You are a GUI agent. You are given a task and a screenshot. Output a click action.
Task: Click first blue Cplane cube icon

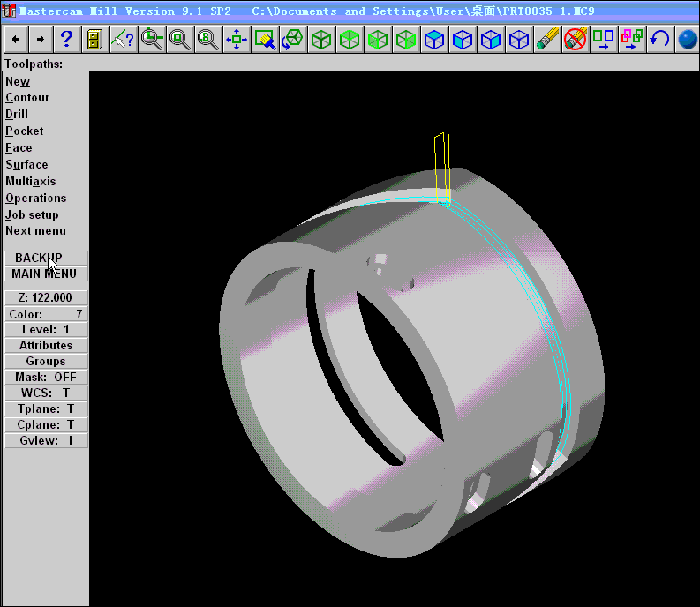434,40
